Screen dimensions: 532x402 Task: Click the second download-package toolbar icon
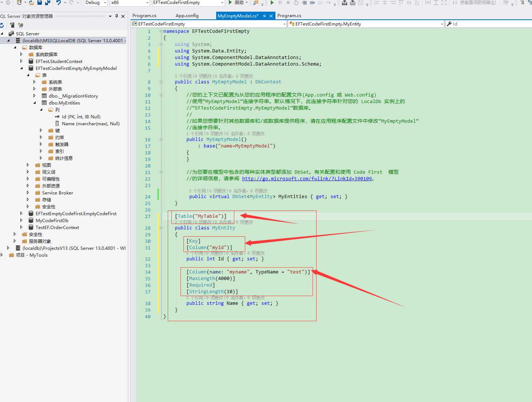coord(353,3)
